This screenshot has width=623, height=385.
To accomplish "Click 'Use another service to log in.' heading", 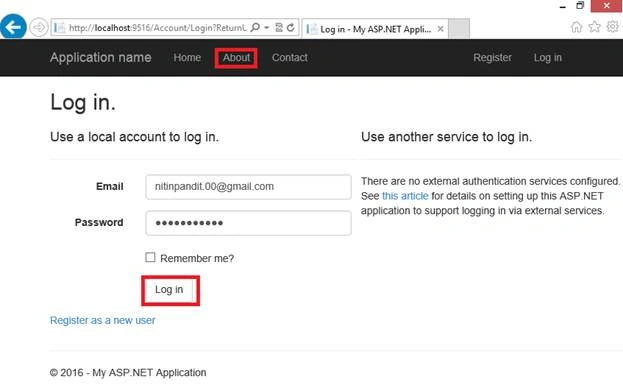I will (x=446, y=137).
